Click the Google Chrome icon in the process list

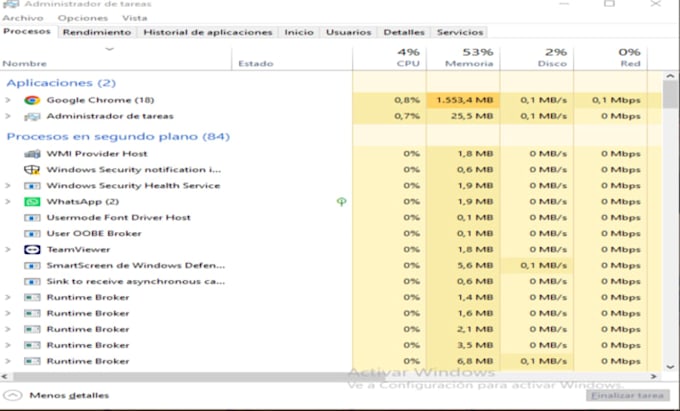tap(32, 100)
